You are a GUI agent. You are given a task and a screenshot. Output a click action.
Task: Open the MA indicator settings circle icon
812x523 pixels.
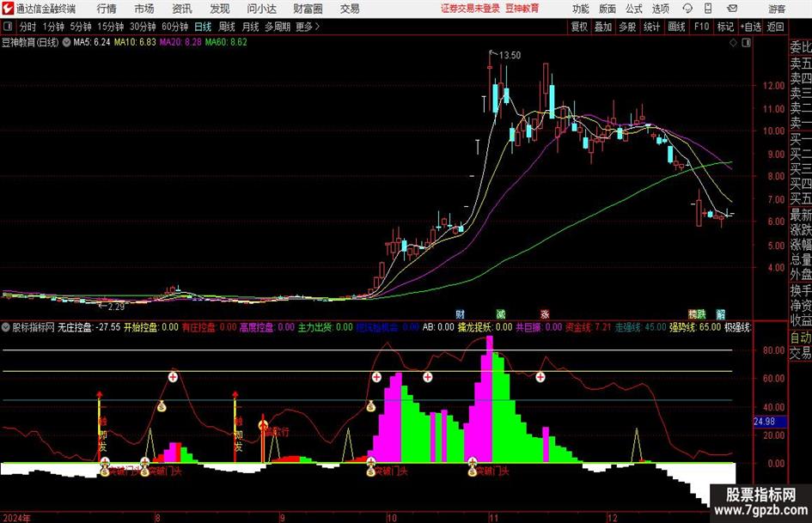[x=66, y=42]
